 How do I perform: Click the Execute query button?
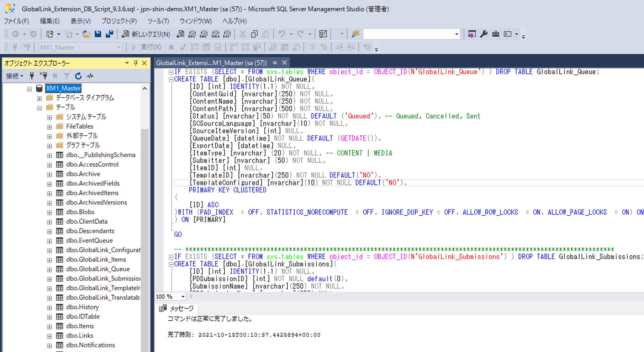pyautogui.click(x=146, y=47)
